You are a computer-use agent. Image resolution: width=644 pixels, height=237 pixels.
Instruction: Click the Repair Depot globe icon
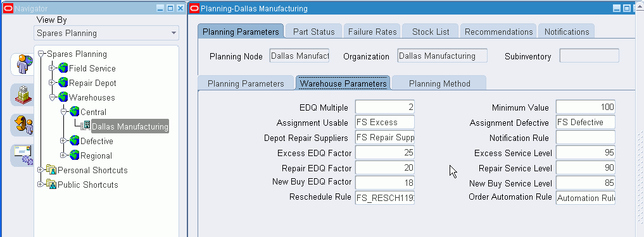pyautogui.click(x=63, y=83)
